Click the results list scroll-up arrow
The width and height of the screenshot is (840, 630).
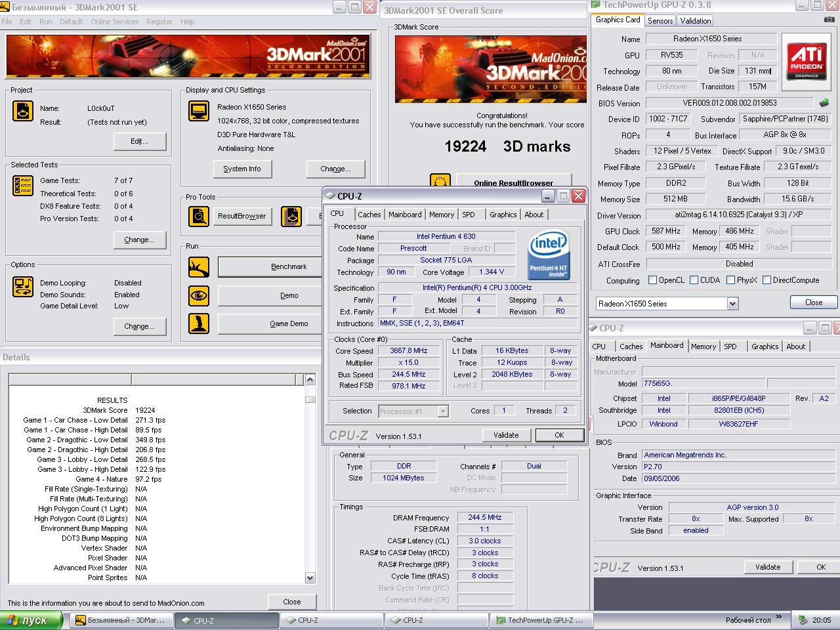click(310, 379)
